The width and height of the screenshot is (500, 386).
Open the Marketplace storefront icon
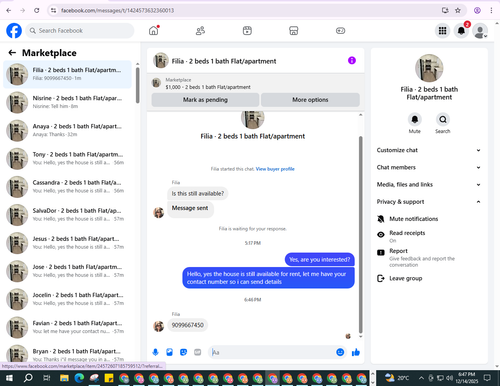tap(293, 31)
